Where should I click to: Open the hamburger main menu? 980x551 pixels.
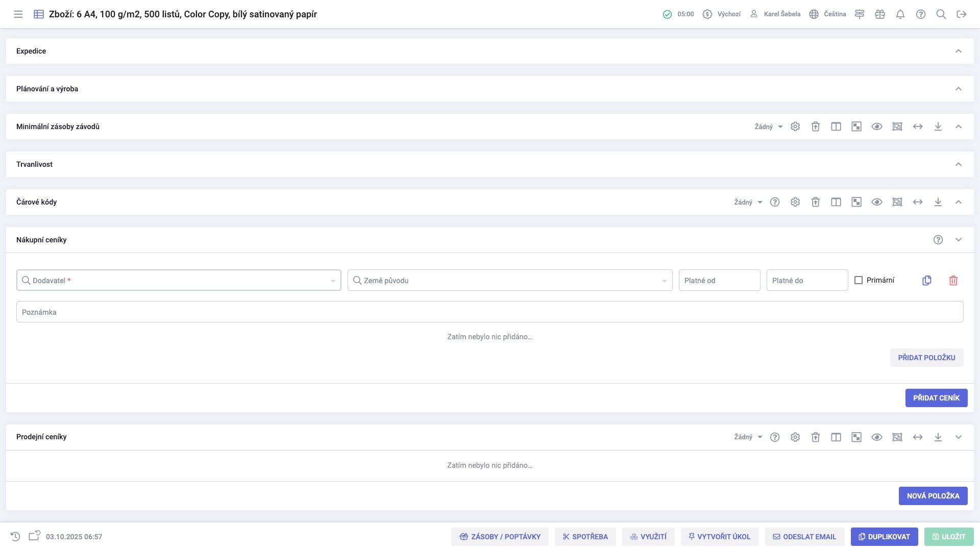(18, 14)
